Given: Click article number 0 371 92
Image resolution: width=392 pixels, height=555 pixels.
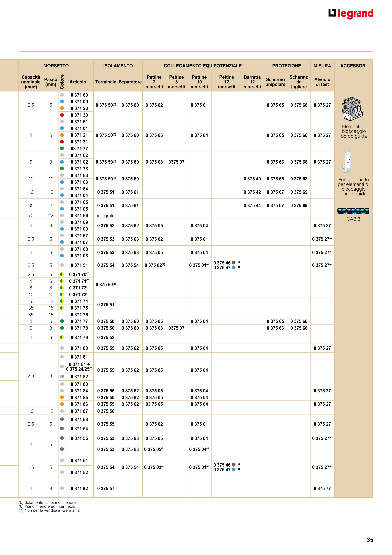Looking at the screenshot, I should tap(79, 488).
